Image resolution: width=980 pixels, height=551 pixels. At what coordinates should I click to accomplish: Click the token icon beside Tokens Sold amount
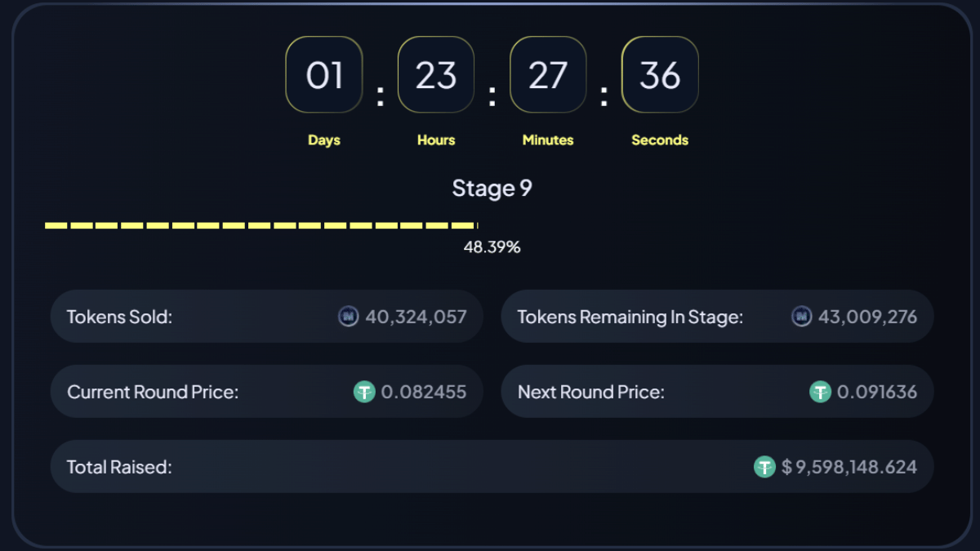click(349, 317)
